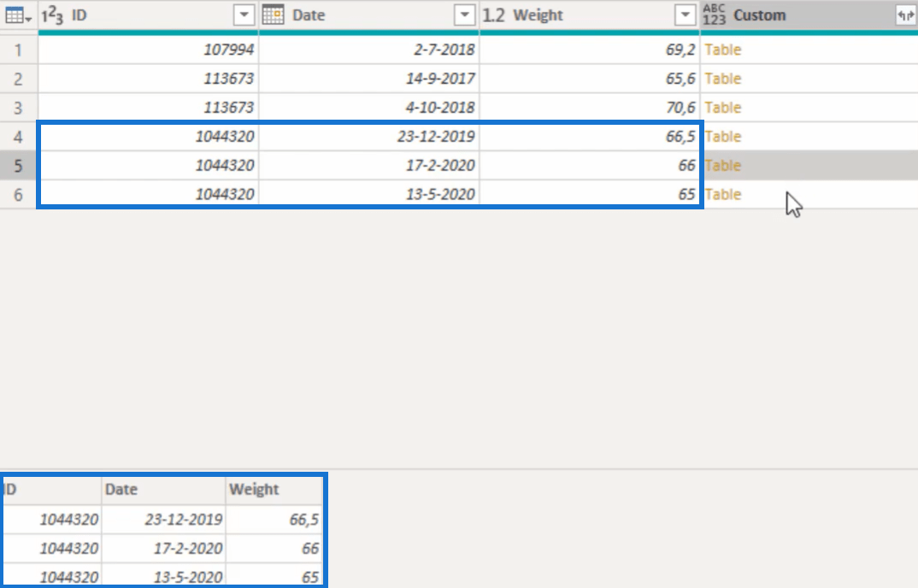Click ID cell 1044320 in row 5
918x588 pixels.
pos(148,166)
